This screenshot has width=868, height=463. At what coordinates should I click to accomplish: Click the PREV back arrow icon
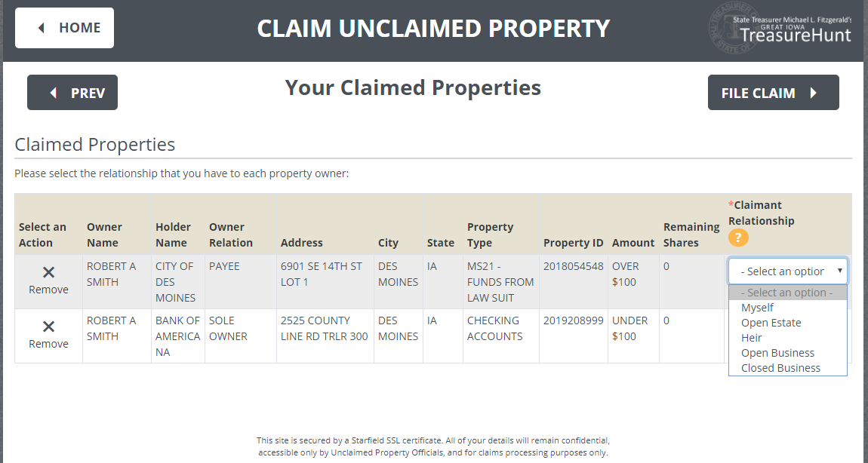coord(52,92)
